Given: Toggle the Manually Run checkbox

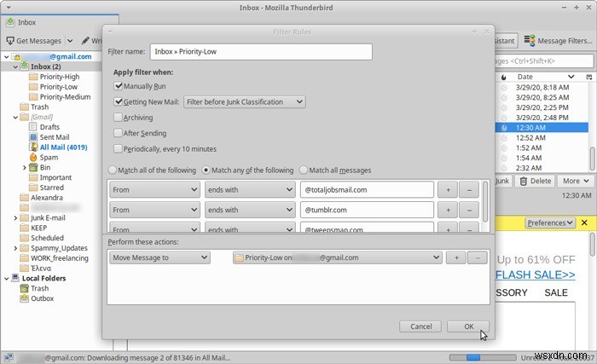Looking at the screenshot, I should [x=118, y=86].
